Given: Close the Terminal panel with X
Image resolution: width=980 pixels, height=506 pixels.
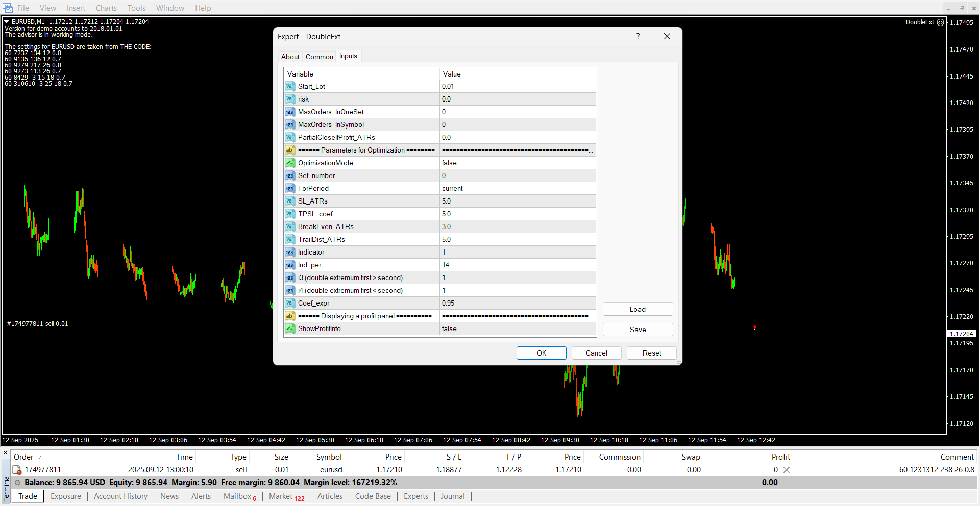Looking at the screenshot, I should point(5,453).
